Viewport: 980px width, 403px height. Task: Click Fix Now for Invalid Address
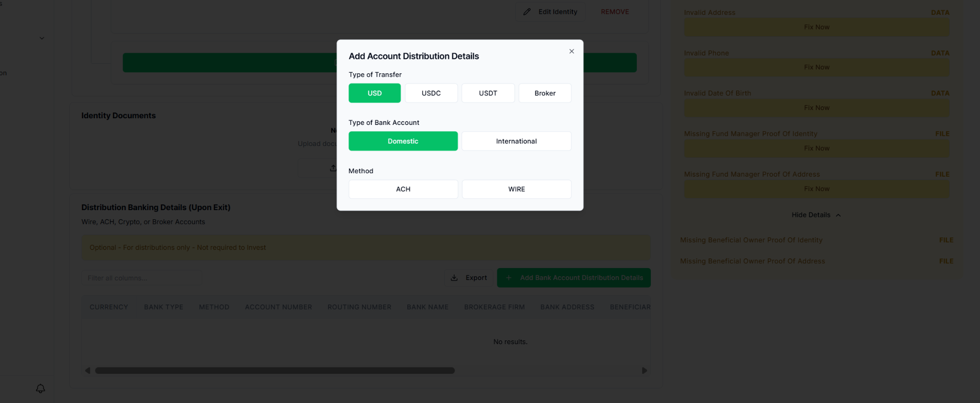coord(816,27)
